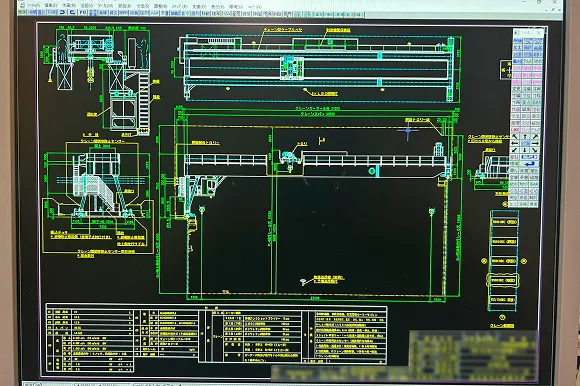The image size is (580, 386).
Task: Pan view with the up-left arrow button
Action: [x=515, y=136]
